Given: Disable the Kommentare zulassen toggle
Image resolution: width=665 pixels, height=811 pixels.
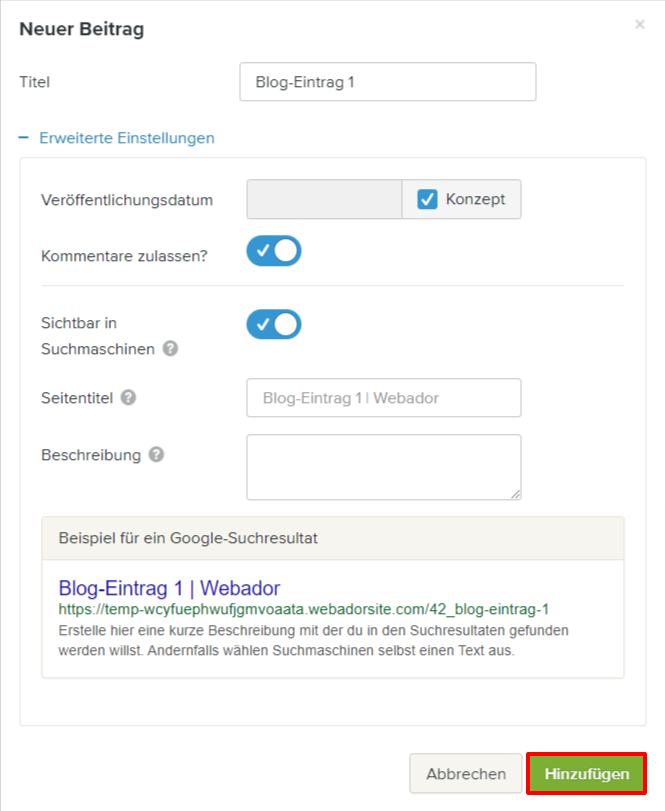Looking at the screenshot, I should tap(274, 251).
